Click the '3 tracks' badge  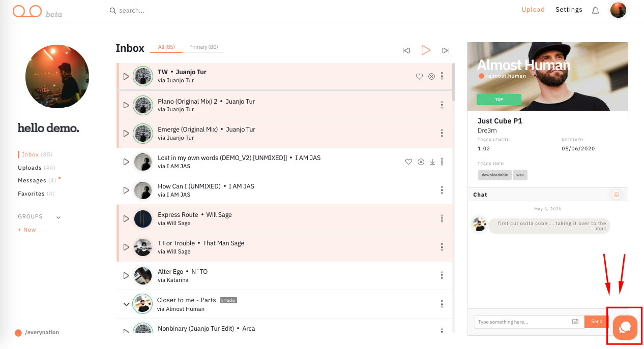coord(228,300)
